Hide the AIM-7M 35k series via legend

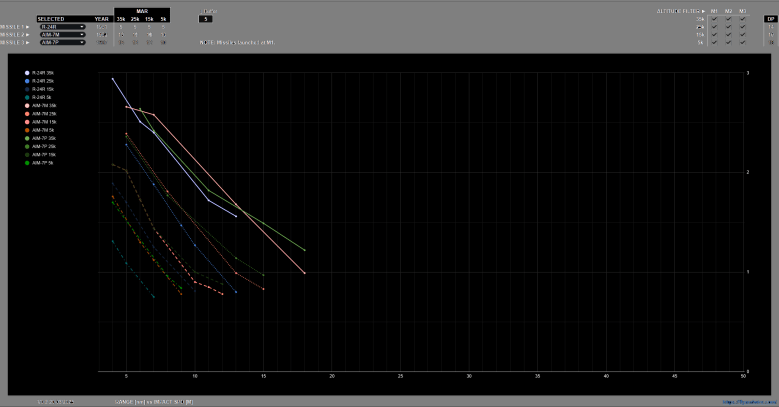tap(28, 105)
